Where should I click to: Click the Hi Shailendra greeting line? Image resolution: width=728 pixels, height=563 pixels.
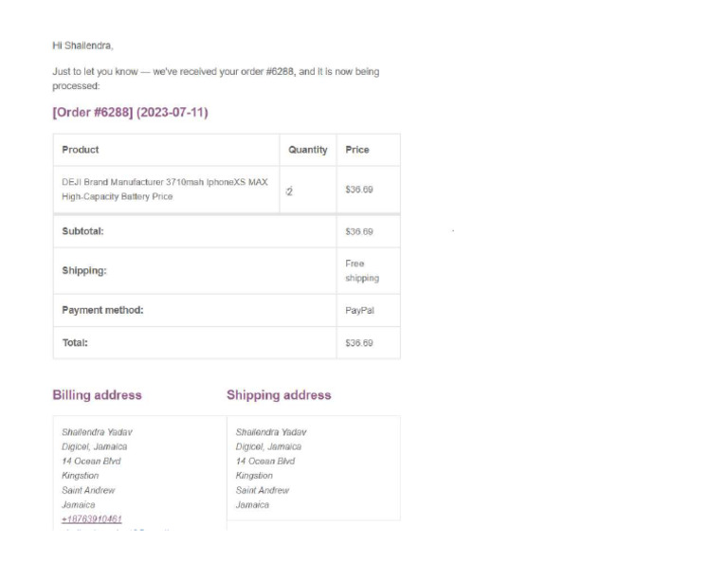[82, 45]
